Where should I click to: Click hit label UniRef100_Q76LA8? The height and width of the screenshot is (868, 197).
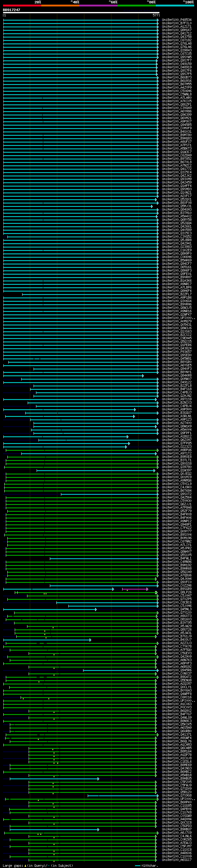tap(176, 43)
